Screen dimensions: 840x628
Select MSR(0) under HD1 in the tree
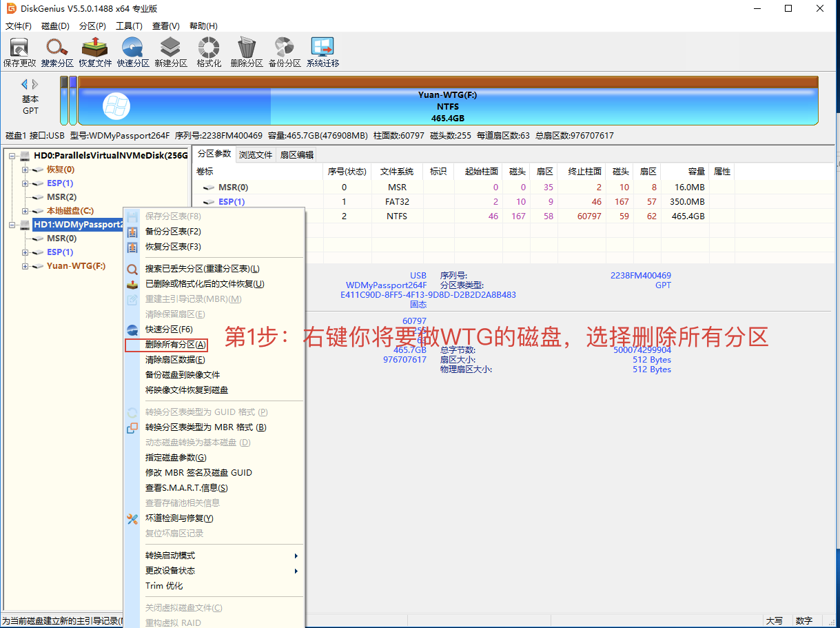(x=61, y=239)
